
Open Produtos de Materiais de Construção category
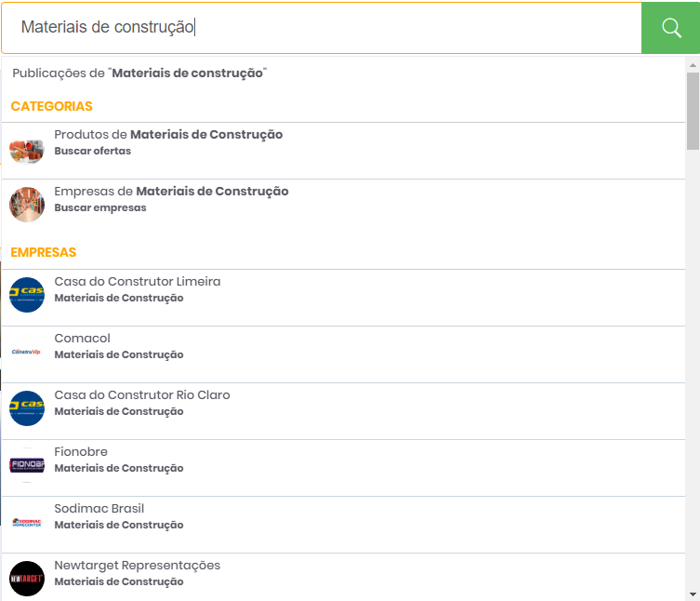[343, 151]
